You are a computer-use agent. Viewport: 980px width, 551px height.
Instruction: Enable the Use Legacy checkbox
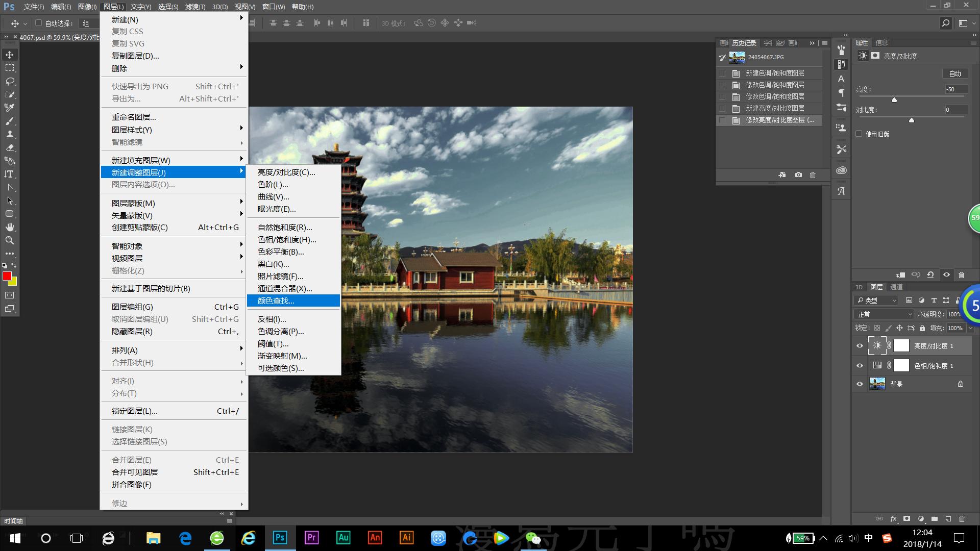coord(859,134)
